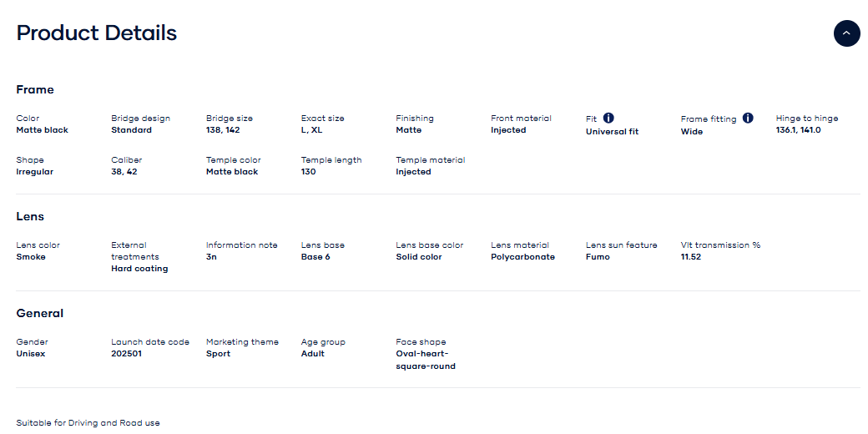Viewport: 868px width, 434px height.
Task: Click the Hard coating external treatment value
Action: (x=139, y=269)
